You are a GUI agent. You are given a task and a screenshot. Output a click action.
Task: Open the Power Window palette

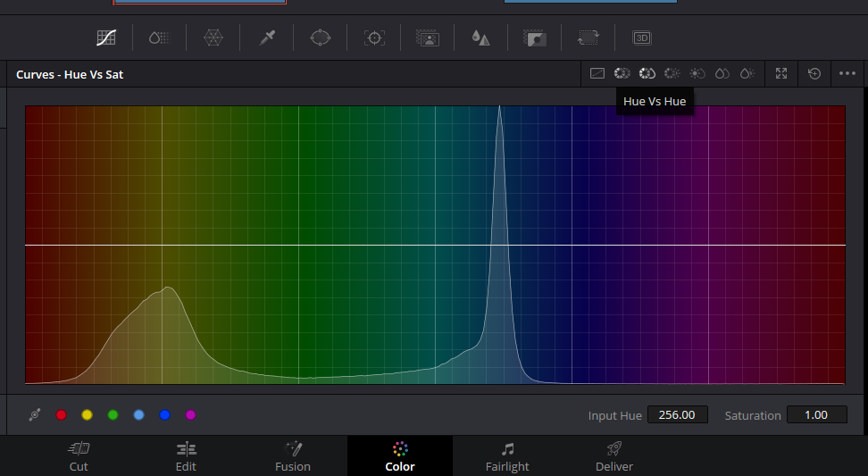click(321, 38)
